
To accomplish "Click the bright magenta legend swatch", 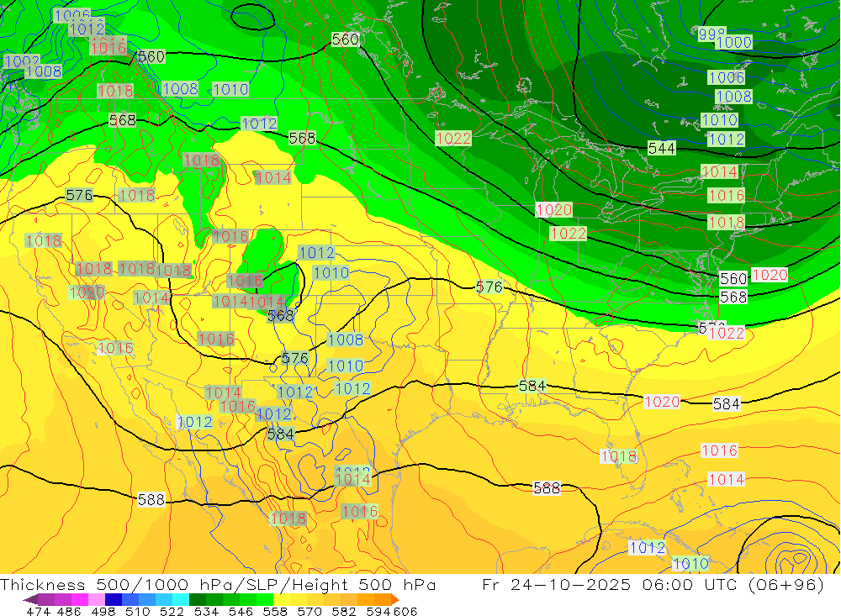I will click(x=79, y=599).
